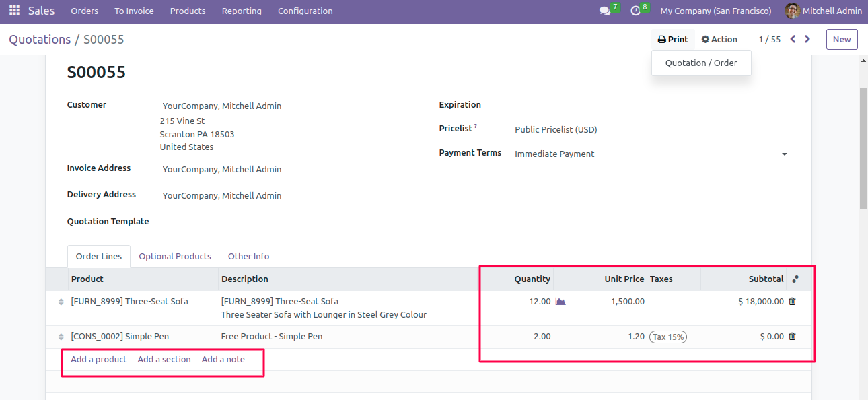
Task: Click the New button
Action: pos(842,40)
